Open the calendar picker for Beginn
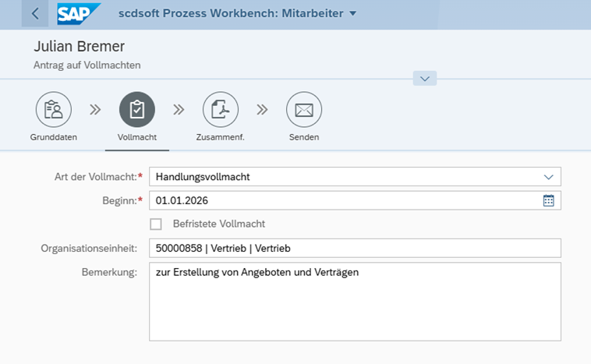Viewport: 591px width, 364px height. [548, 200]
